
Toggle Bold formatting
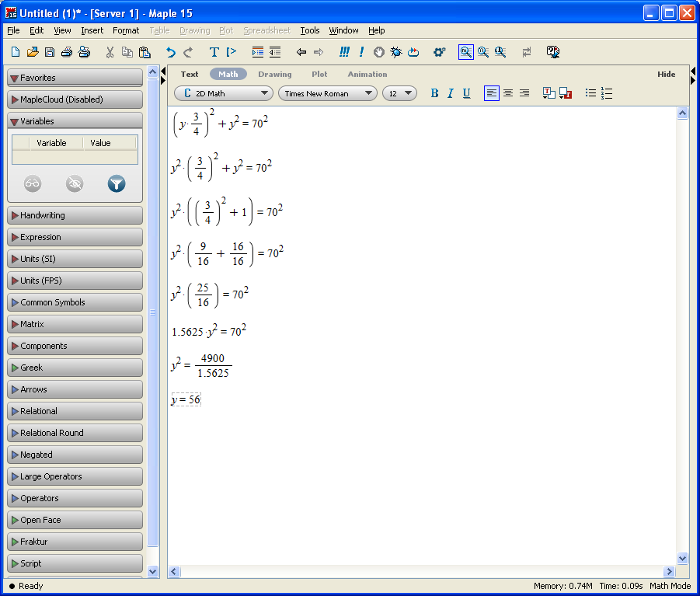pyautogui.click(x=434, y=93)
